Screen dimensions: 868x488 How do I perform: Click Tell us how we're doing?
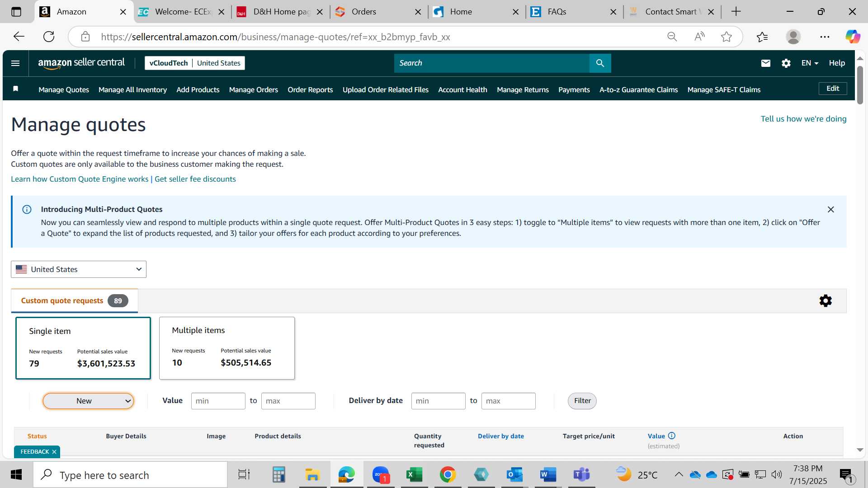coord(803,119)
